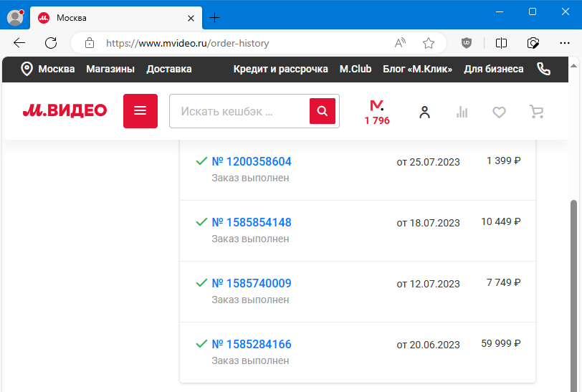
Task: Click the search field "Искать кешбэк"
Action: pos(237,111)
